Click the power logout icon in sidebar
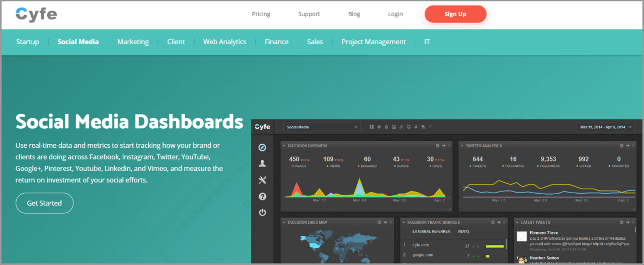Image resolution: width=644 pixels, height=265 pixels. point(262,212)
